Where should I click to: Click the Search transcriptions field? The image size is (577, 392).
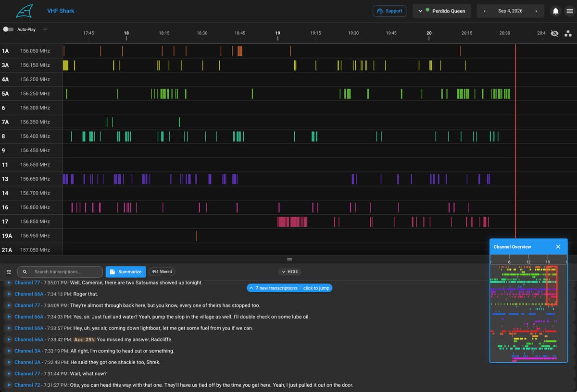coord(60,272)
